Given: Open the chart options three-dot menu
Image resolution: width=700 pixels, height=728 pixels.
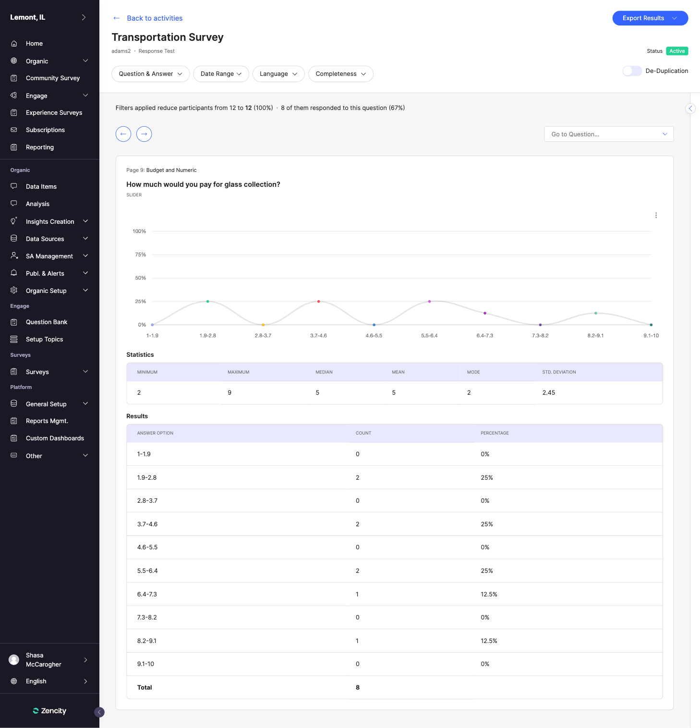Looking at the screenshot, I should click(656, 215).
